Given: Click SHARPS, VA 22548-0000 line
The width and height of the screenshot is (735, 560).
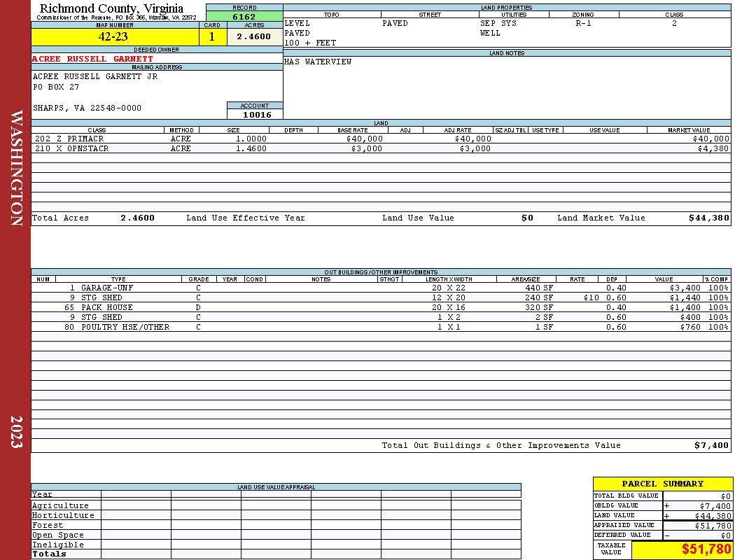Looking at the screenshot, I should 87,108.
